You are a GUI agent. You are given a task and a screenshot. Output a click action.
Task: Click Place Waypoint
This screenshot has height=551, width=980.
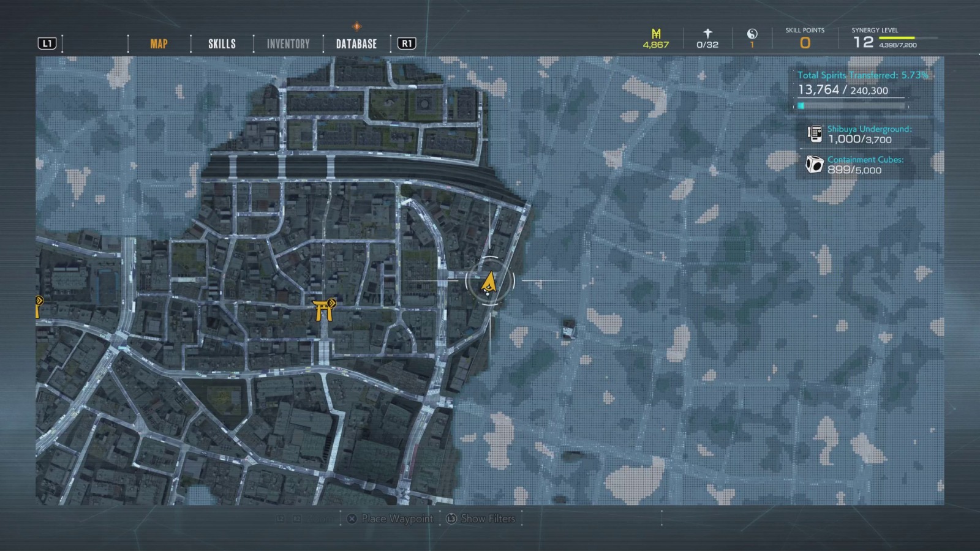click(397, 519)
